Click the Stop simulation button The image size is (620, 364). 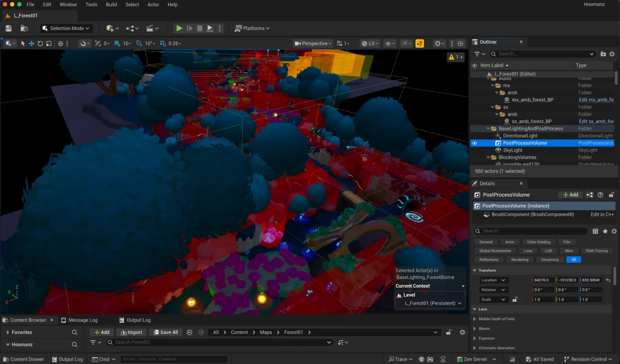click(x=200, y=28)
